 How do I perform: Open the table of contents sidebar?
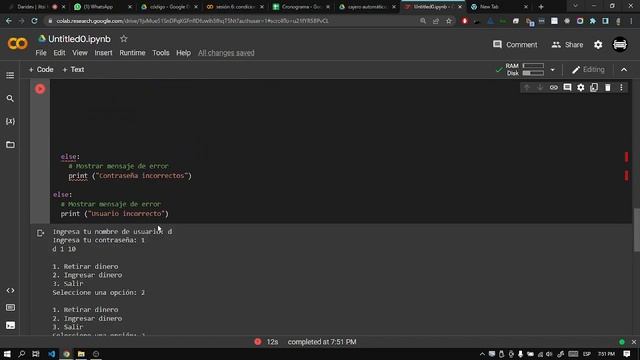coord(10,76)
